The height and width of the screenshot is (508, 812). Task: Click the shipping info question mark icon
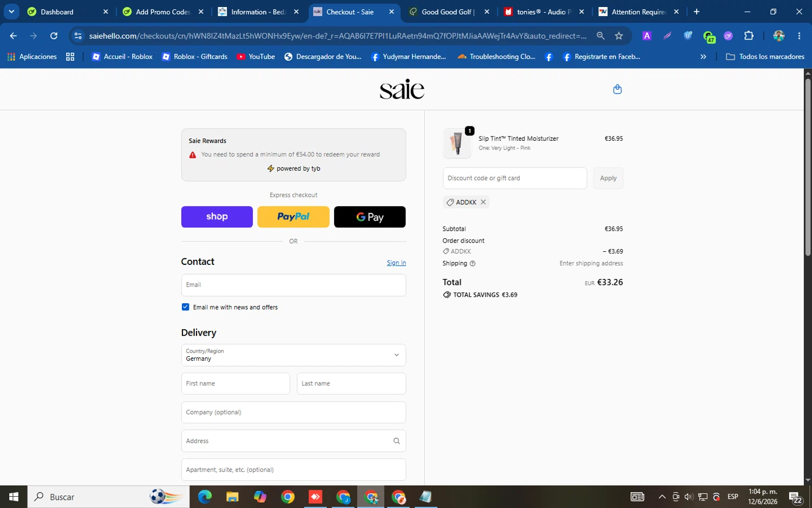coord(473,264)
